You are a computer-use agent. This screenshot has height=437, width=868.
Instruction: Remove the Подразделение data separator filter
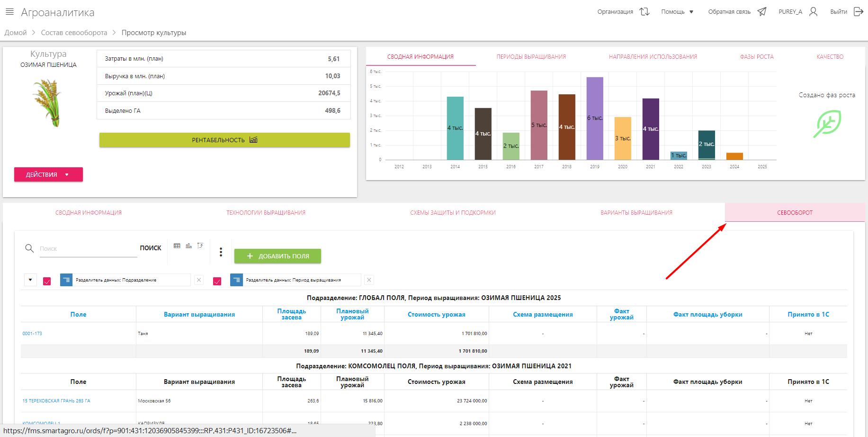[199, 280]
